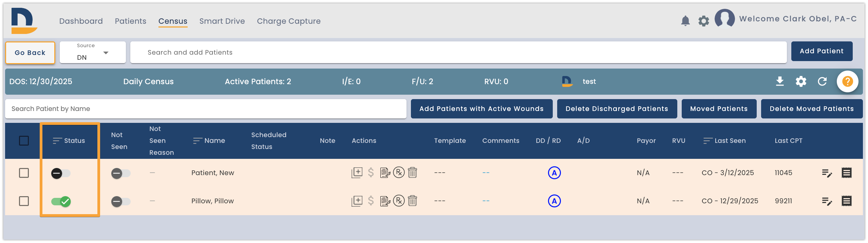Screen dimensions: 868x243
Task: Select all patients with header checkbox
Action: 24,141
